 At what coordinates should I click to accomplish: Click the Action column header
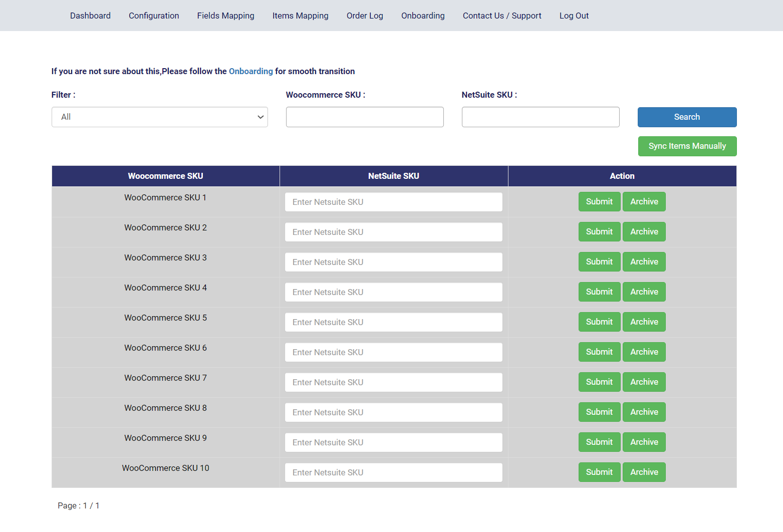click(622, 176)
